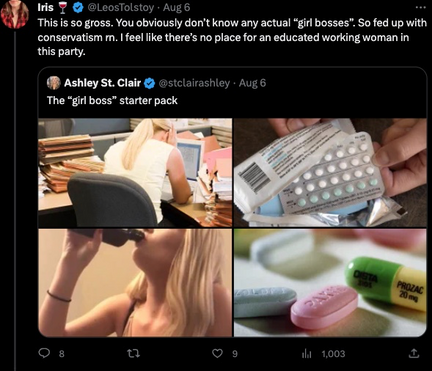Open the @stclairashley handle link
The height and width of the screenshot is (371, 432).
coord(194,83)
